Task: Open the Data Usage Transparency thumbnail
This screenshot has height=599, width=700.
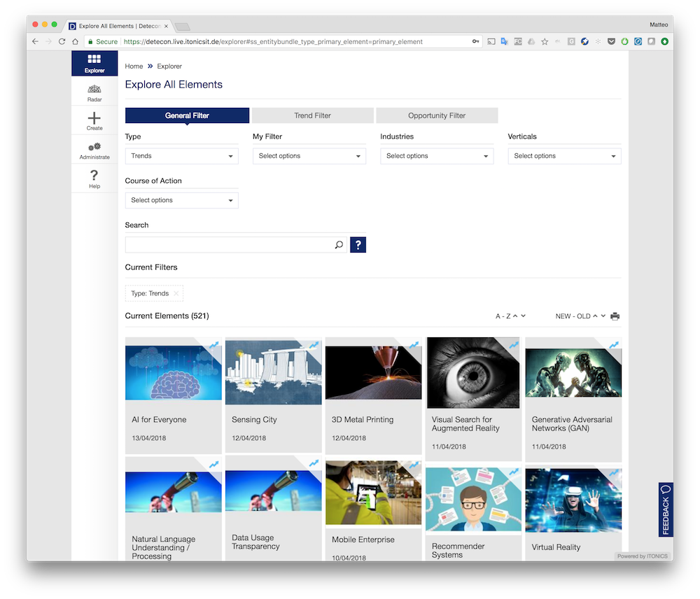Action: 274,491
